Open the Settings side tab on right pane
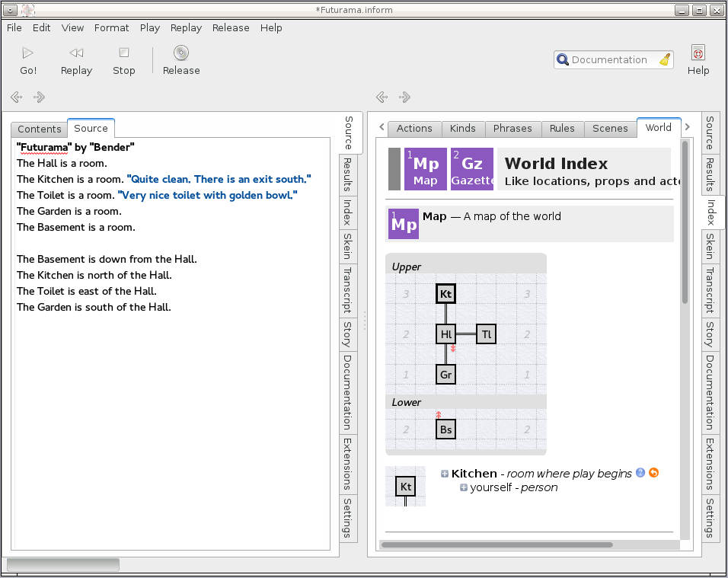 (710, 518)
